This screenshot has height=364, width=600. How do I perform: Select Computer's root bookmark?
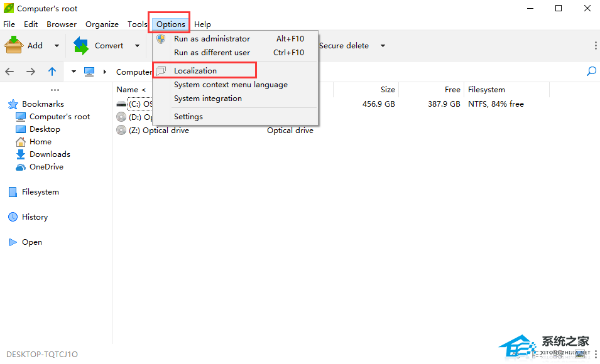(x=60, y=117)
